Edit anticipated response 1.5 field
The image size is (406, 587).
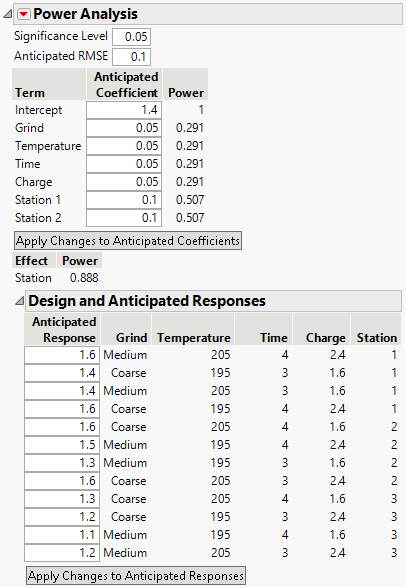click(62, 445)
